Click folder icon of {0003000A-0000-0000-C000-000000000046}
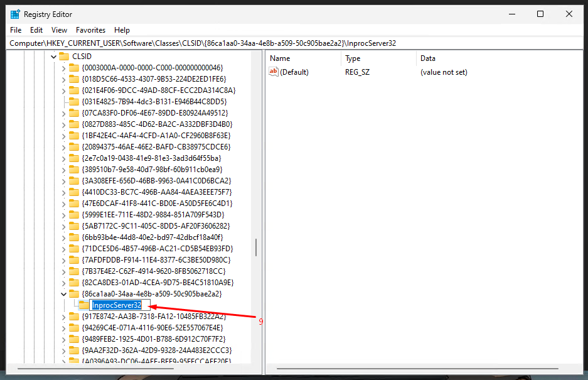588x380 pixels. (74, 68)
